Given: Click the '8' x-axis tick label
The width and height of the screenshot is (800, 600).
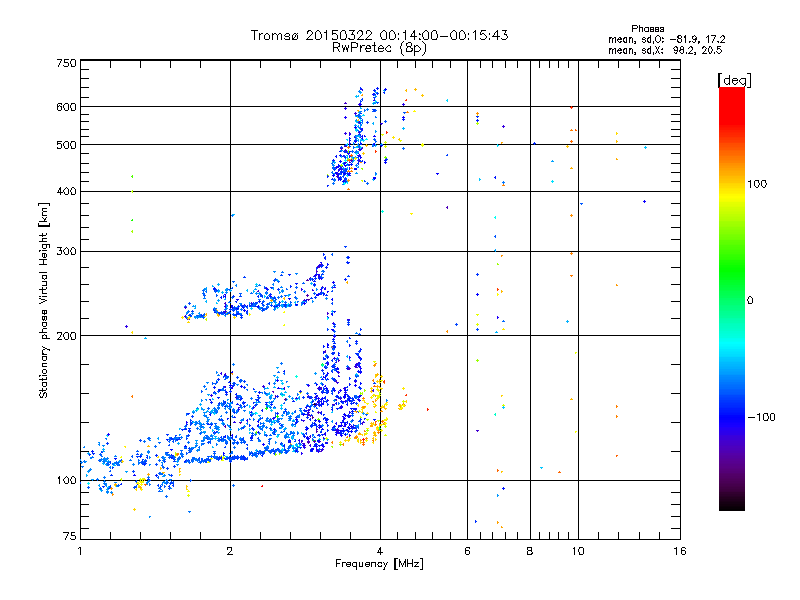Looking at the screenshot, I should (x=530, y=551).
